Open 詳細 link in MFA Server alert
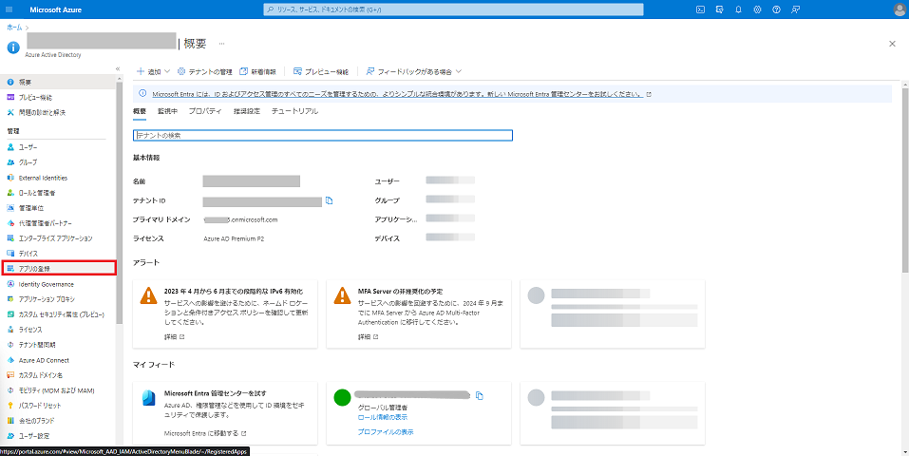The image size is (909, 456). (x=368, y=337)
